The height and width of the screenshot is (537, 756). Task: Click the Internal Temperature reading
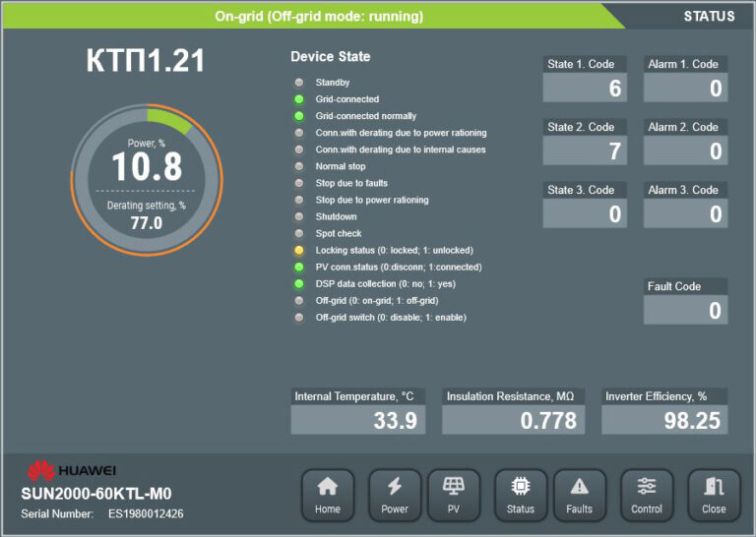(357, 421)
